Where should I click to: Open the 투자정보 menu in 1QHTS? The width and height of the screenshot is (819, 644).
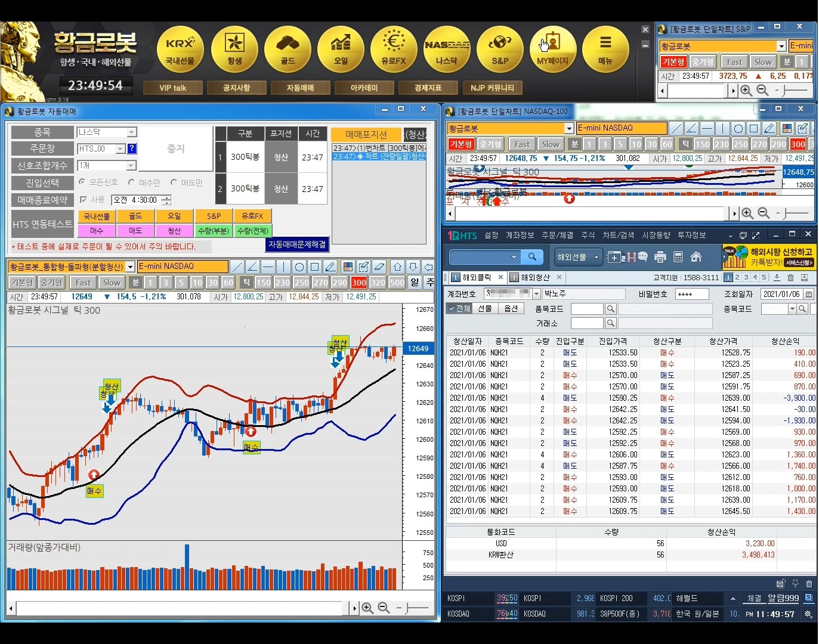pos(691,235)
